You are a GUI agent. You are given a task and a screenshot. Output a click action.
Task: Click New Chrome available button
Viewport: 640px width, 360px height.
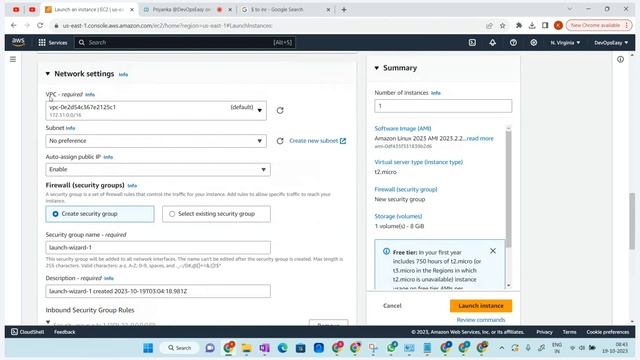[599, 25]
